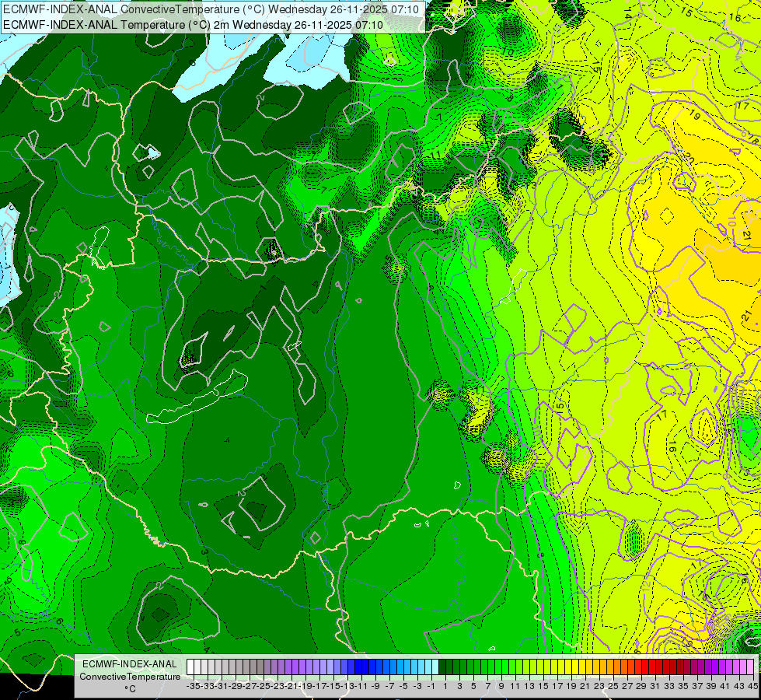The height and width of the screenshot is (700, 761).
Task: Select the white legend swatch above -35
Action: click(x=190, y=667)
